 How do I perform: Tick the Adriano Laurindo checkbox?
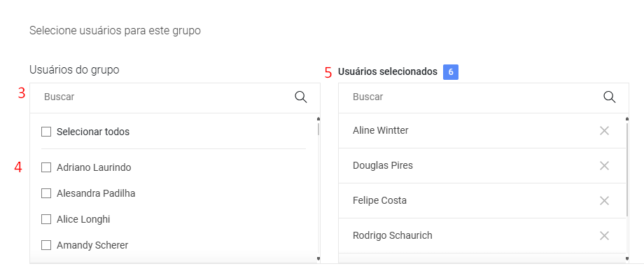coord(46,167)
